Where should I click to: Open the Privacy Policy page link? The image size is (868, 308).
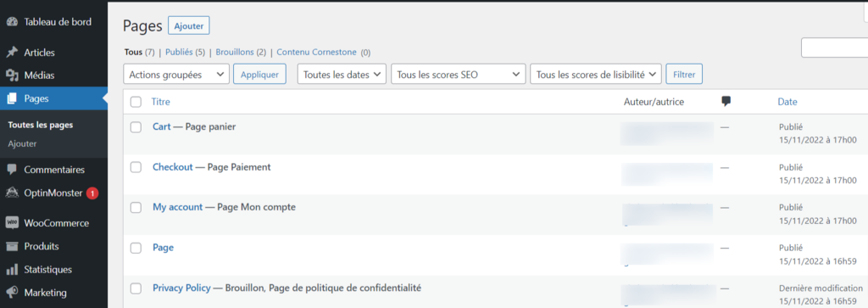pyautogui.click(x=181, y=288)
